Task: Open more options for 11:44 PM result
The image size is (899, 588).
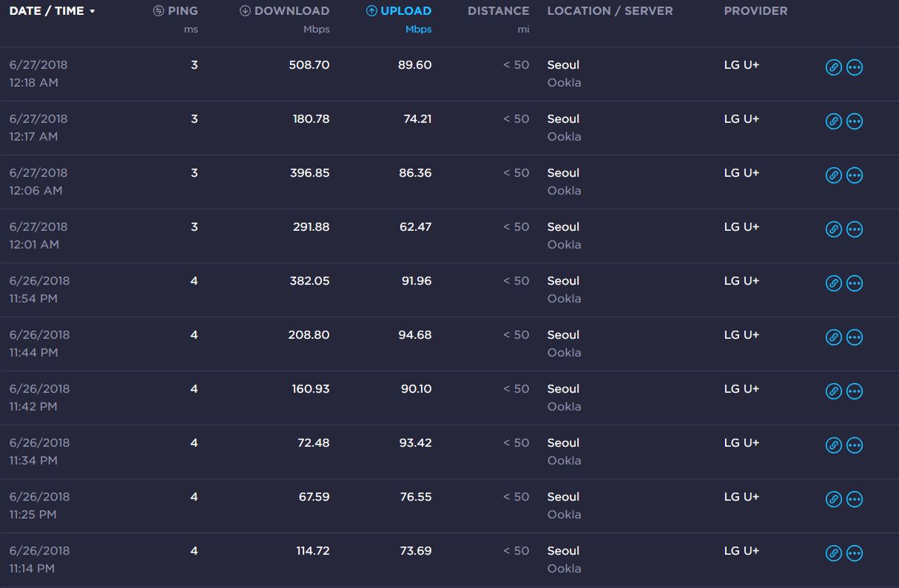Action: 855,337
